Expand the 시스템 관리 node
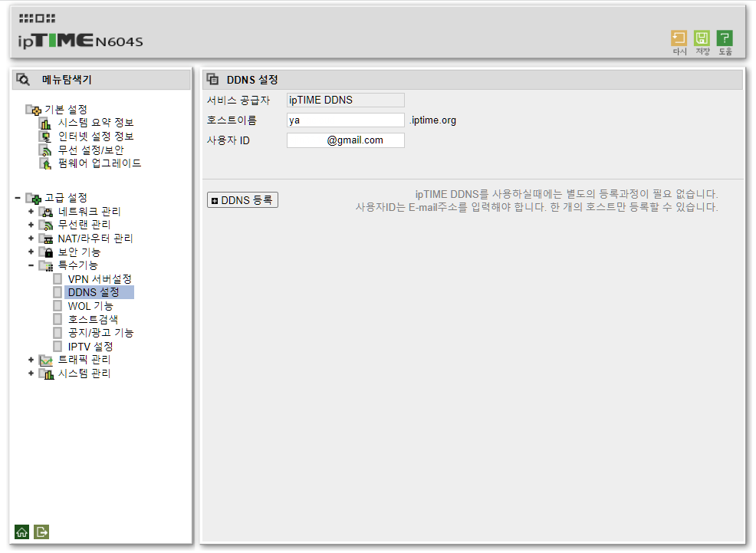This screenshot has width=756, height=553. click(31, 374)
